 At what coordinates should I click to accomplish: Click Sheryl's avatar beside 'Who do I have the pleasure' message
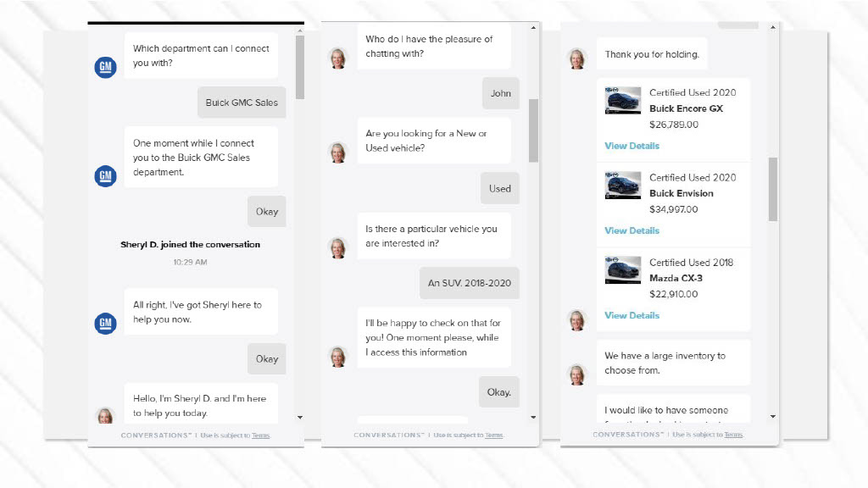[x=338, y=58]
